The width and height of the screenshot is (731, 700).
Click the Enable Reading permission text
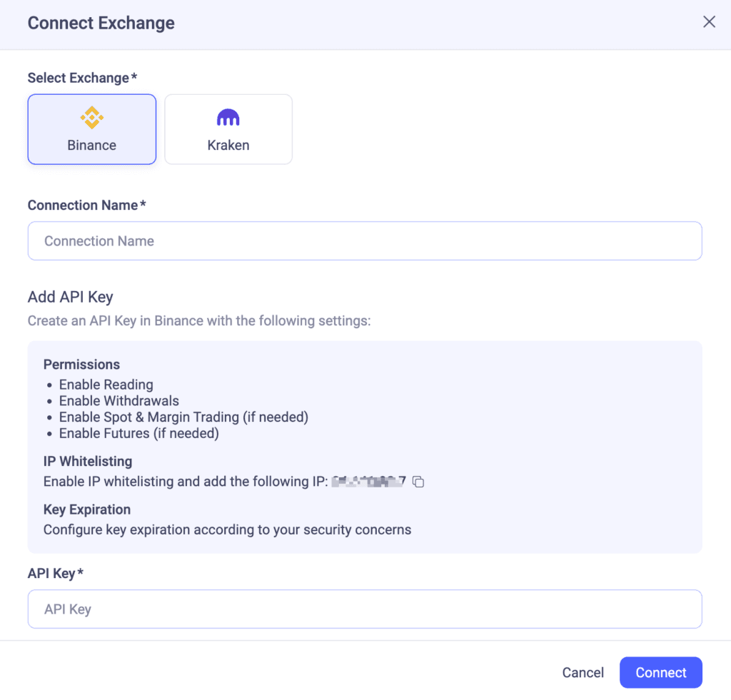coord(106,385)
